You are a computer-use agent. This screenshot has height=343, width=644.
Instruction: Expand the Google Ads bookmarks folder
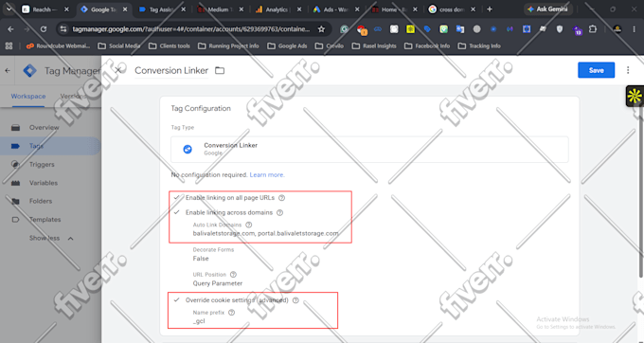[287, 46]
